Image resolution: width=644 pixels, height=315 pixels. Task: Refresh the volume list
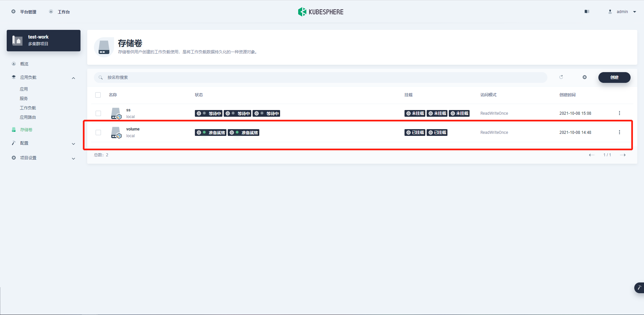pyautogui.click(x=561, y=77)
